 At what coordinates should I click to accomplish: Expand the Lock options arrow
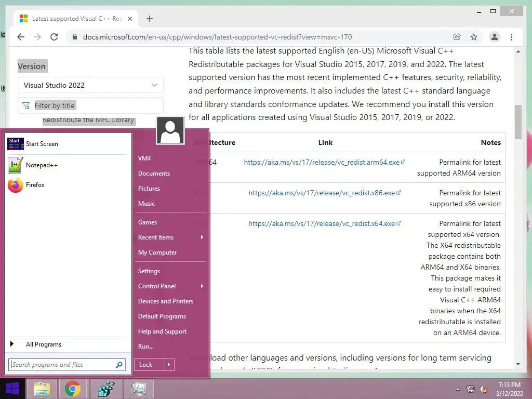pos(169,365)
